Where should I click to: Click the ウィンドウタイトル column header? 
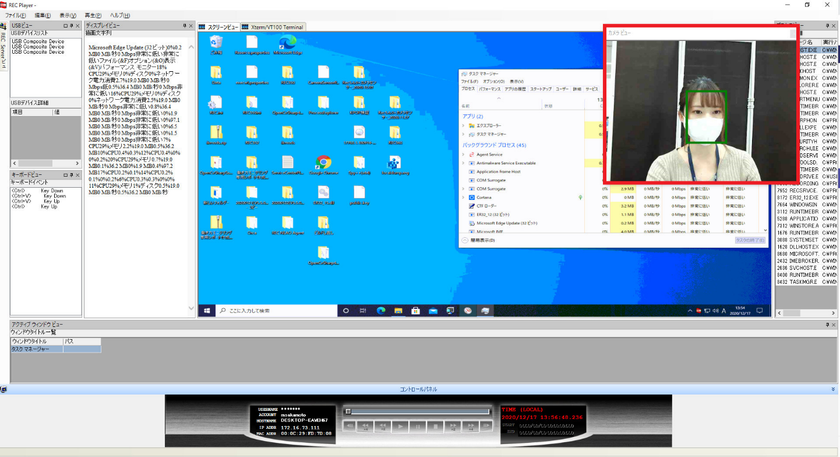pos(36,341)
